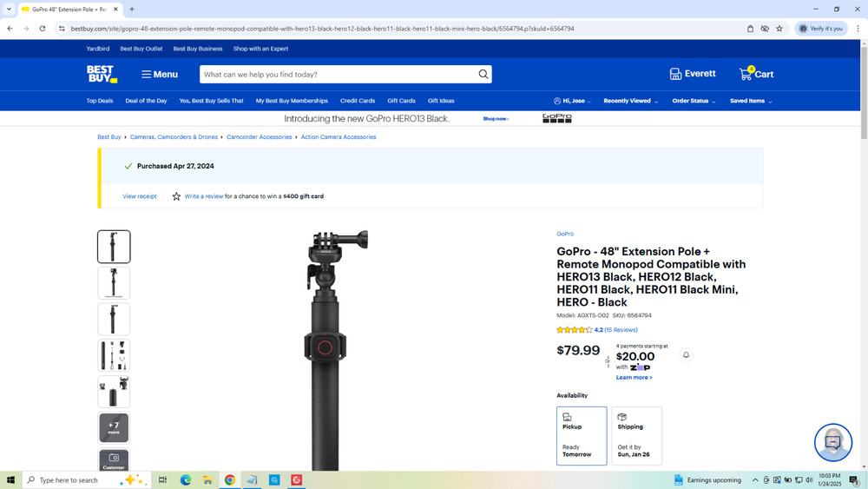Open the notifications center icon
Image resolution: width=868 pixels, height=489 pixels.
tap(854, 480)
